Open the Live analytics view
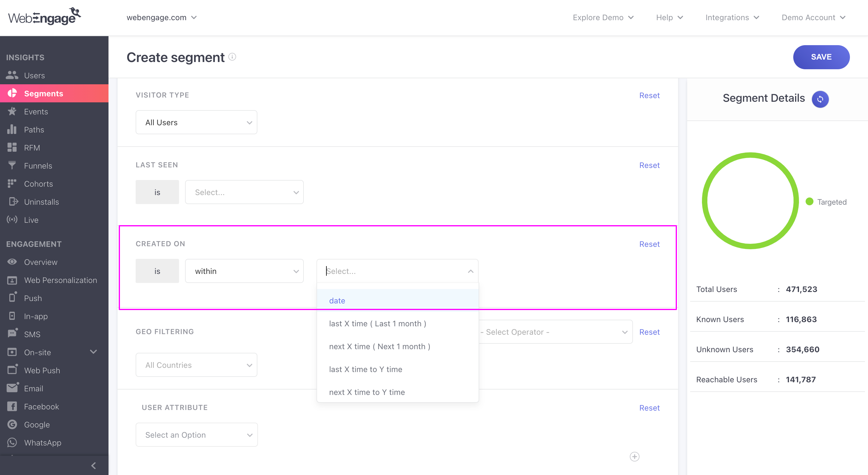This screenshot has width=868, height=475. pos(31,219)
